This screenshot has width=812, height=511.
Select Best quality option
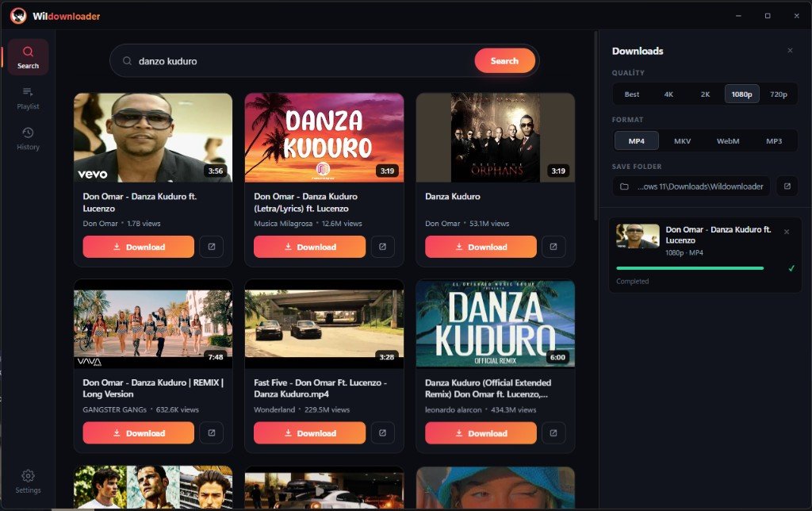(x=632, y=94)
